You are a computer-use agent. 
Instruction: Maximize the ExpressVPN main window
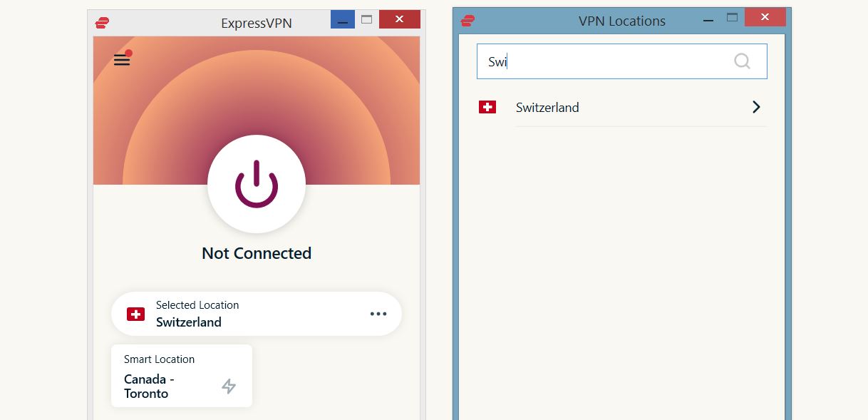pyautogui.click(x=366, y=19)
